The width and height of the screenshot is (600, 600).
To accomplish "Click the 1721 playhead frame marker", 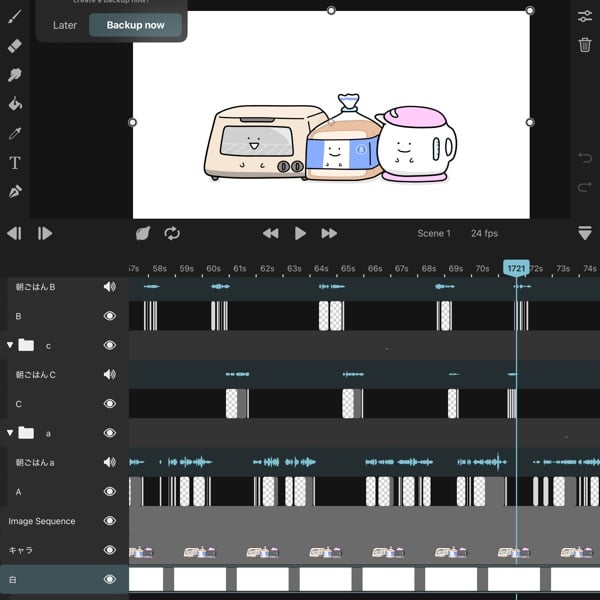I will point(516,268).
